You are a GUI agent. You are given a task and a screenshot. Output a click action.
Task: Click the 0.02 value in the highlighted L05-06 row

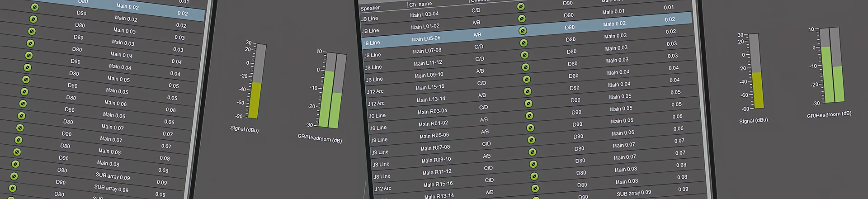point(670,19)
